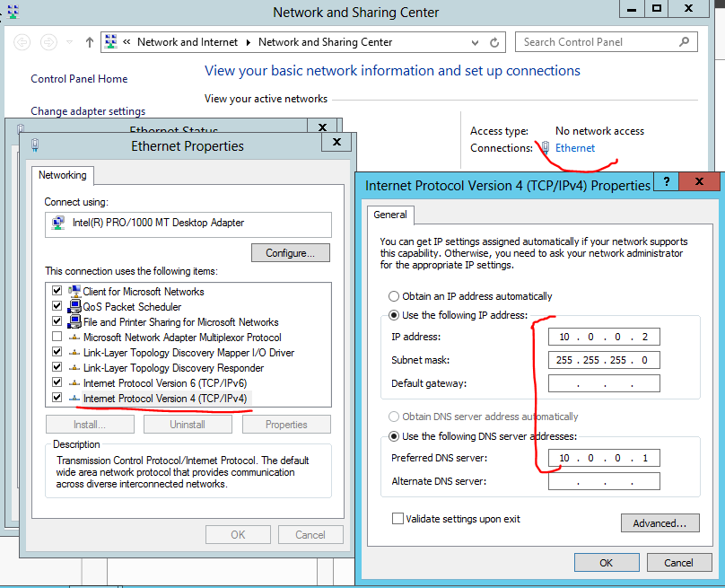The image size is (725, 588).
Task: Close the Ethernet Status window
Action: pos(323,126)
